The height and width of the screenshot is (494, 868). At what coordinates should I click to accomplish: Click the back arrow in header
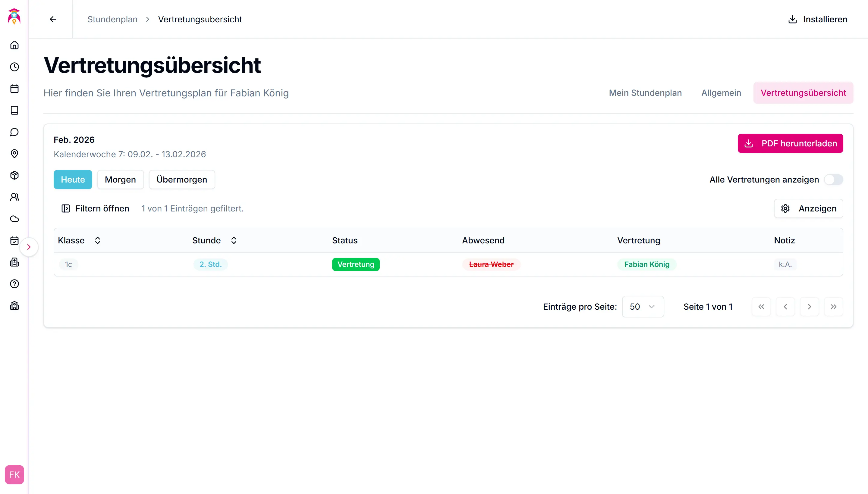tap(53, 19)
